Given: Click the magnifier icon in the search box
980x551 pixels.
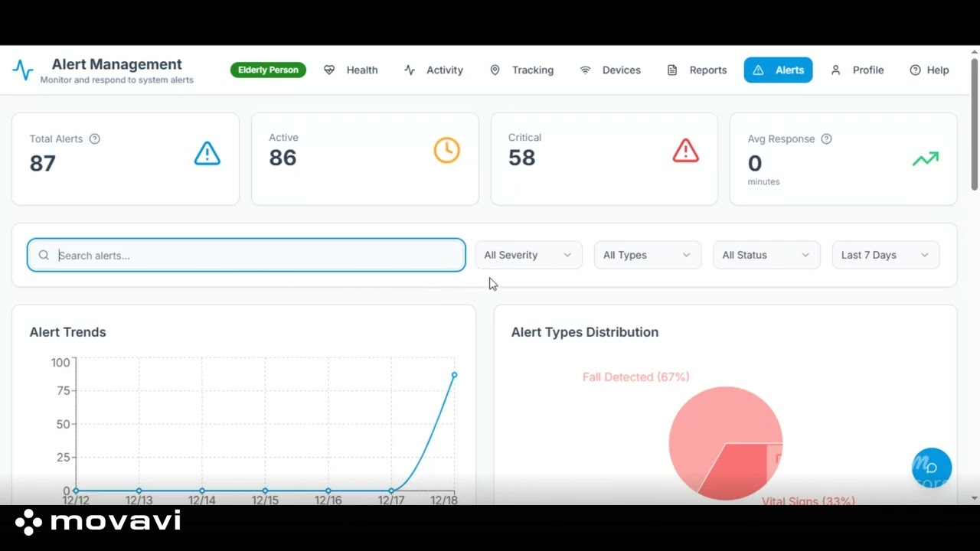Looking at the screenshot, I should point(44,256).
